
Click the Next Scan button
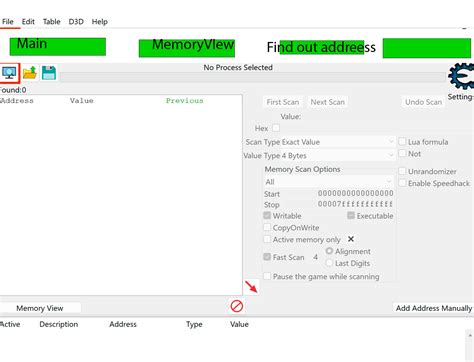328,102
